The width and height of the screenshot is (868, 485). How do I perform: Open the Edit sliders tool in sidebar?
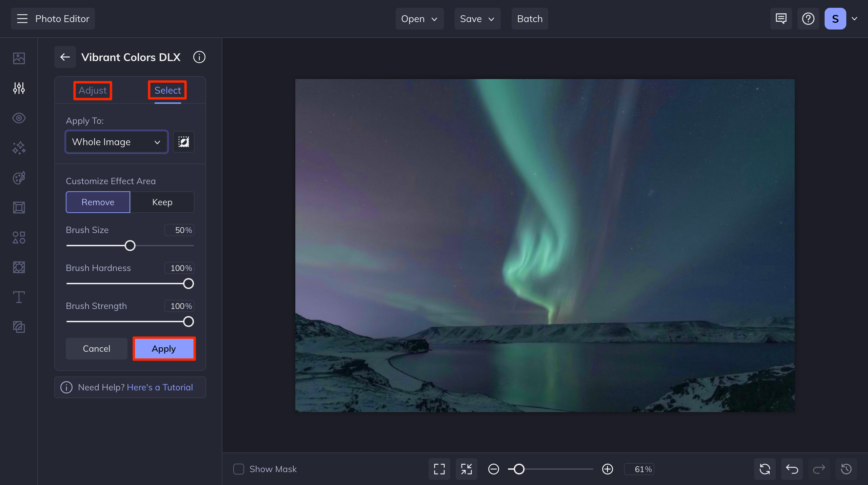coord(19,88)
